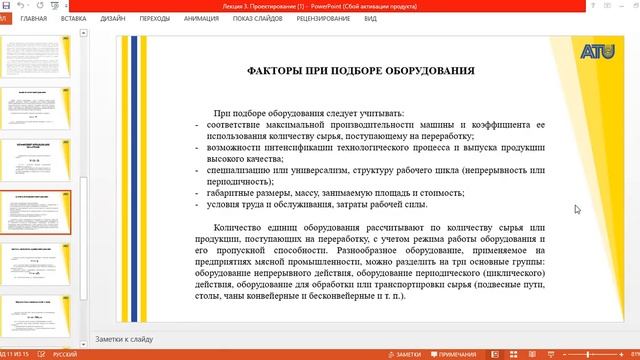
Task: Switch to Normal view icon
Action: (x=495, y=354)
